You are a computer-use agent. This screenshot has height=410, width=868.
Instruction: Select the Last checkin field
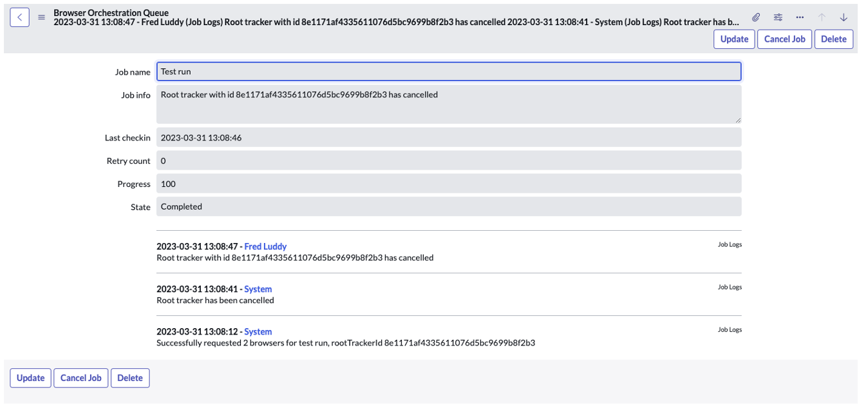pos(449,137)
